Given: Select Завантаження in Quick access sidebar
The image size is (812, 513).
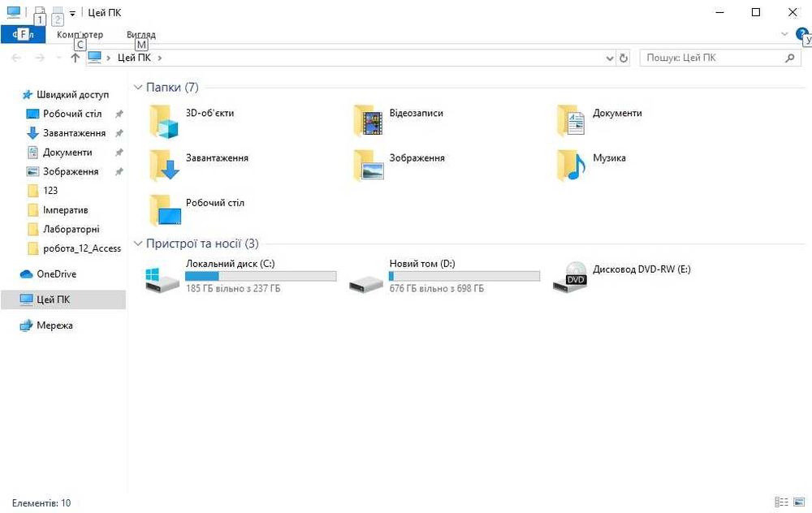Looking at the screenshot, I should pos(74,133).
